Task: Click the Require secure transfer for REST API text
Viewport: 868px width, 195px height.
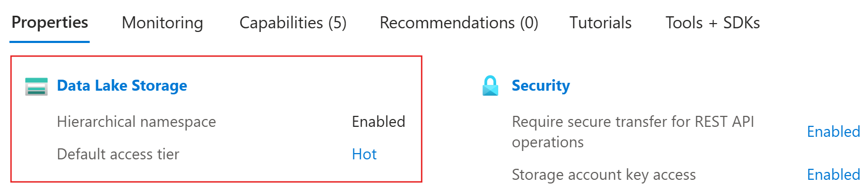Action: (x=633, y=122)
